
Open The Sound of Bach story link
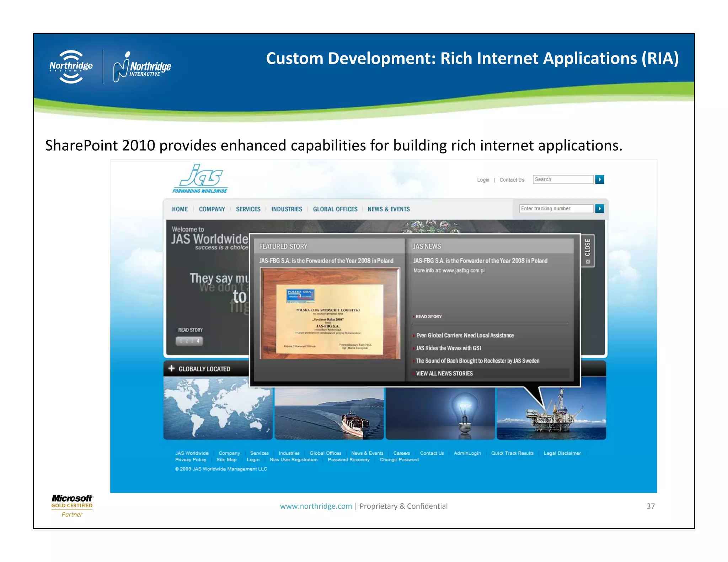click(x=478, y=361)
